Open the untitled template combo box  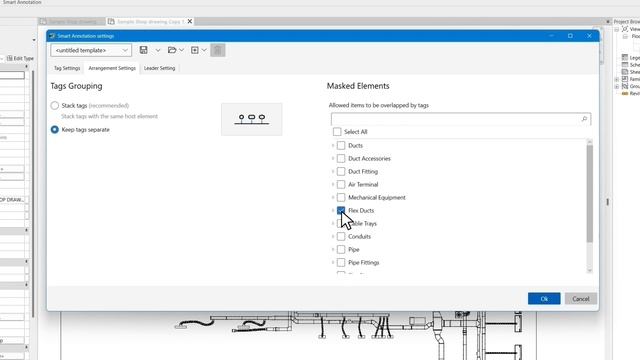(91, 50)
